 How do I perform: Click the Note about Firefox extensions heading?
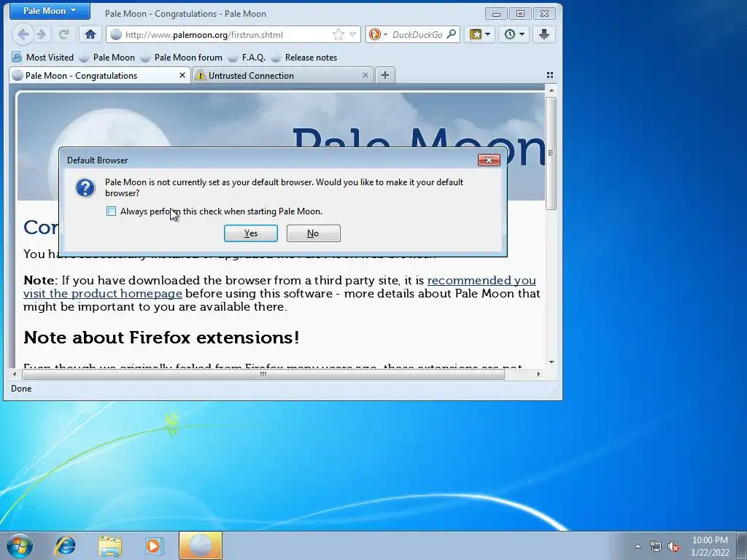161,337
